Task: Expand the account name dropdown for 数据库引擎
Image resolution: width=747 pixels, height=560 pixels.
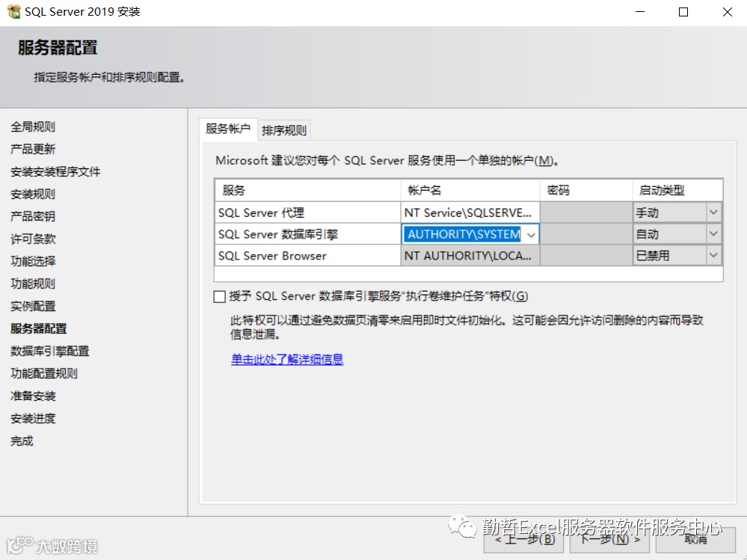Action: (x=531, y=234)
